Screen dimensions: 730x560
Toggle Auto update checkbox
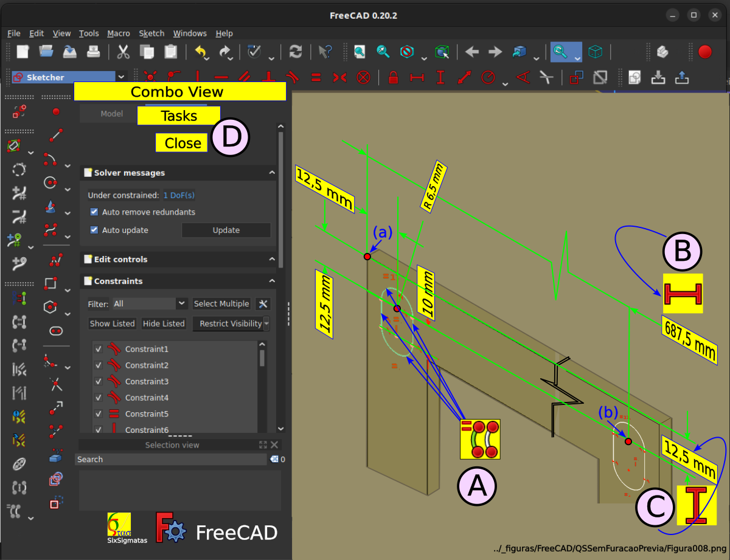[x=94, y=230]
